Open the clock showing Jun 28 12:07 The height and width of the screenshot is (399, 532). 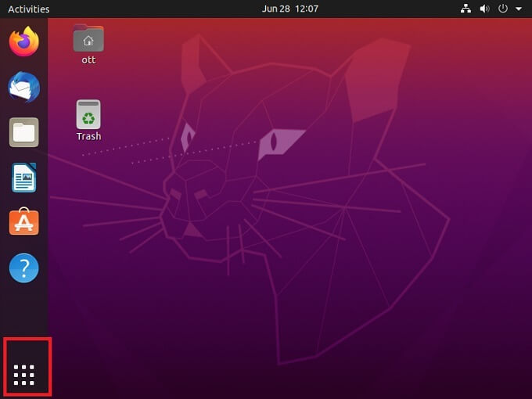point(290,9)
